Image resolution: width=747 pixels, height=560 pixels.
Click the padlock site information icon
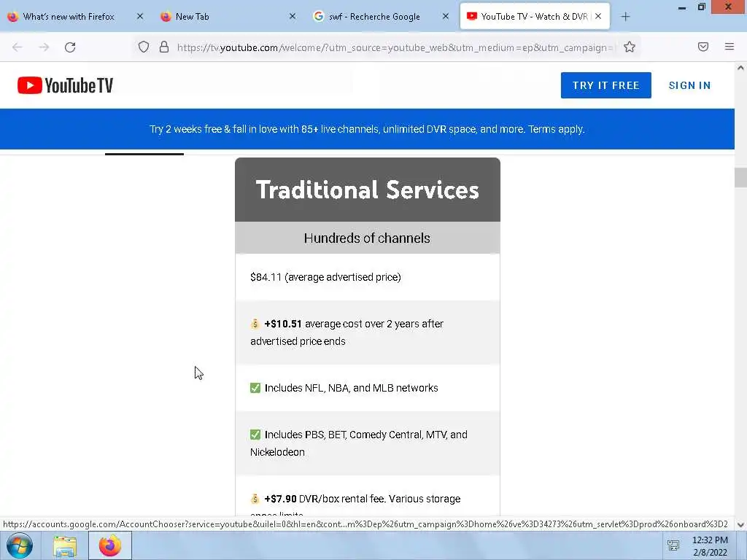click(164, 47)
